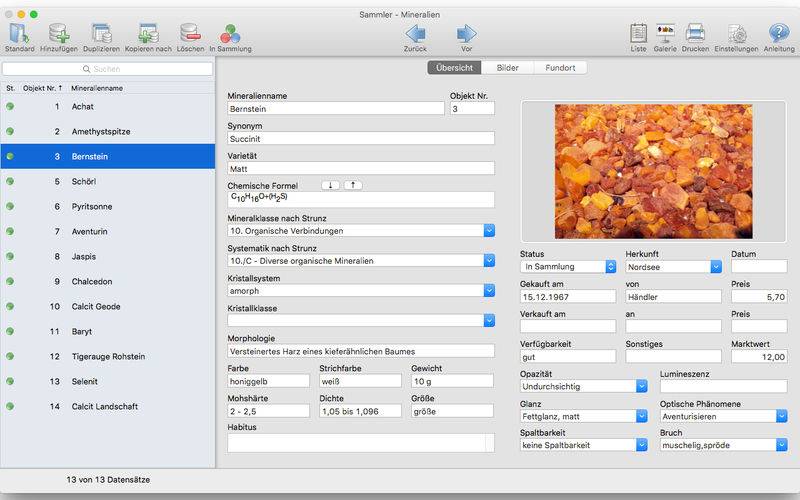
Task: Click subscript down-arrow button for formula
Action: pos(331,185)
